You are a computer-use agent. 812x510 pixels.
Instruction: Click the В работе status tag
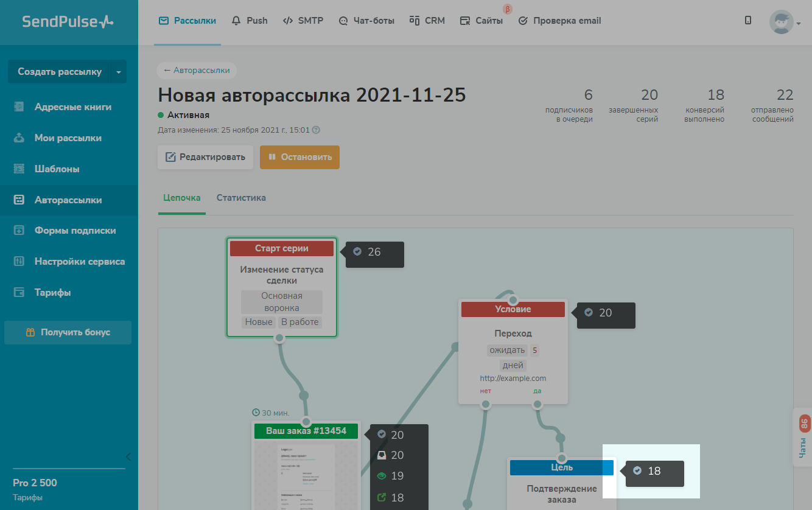click(x=299, y=322)
